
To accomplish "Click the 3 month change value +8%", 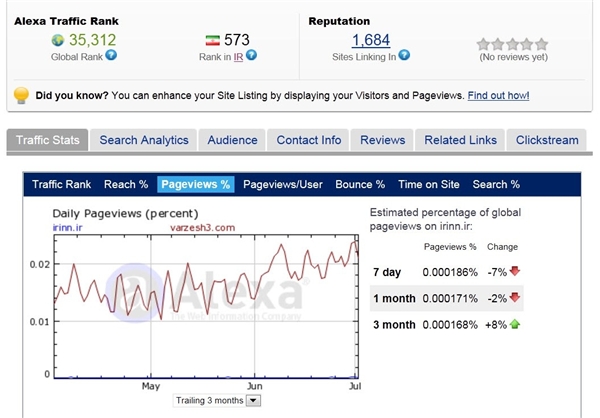I will point(496,325).
